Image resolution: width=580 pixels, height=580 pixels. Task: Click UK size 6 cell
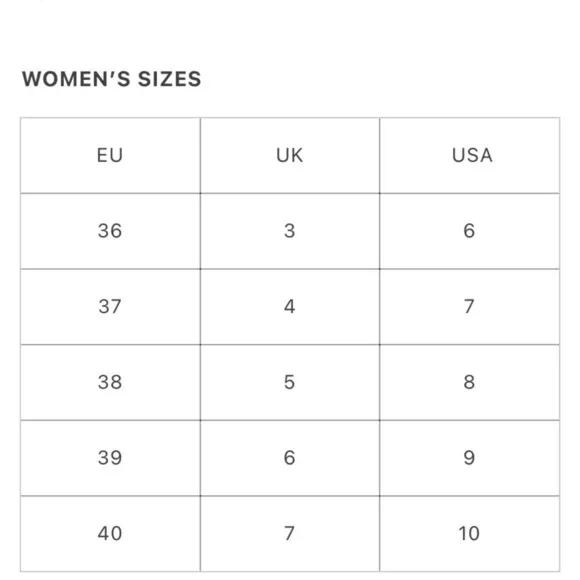(290, 458)
